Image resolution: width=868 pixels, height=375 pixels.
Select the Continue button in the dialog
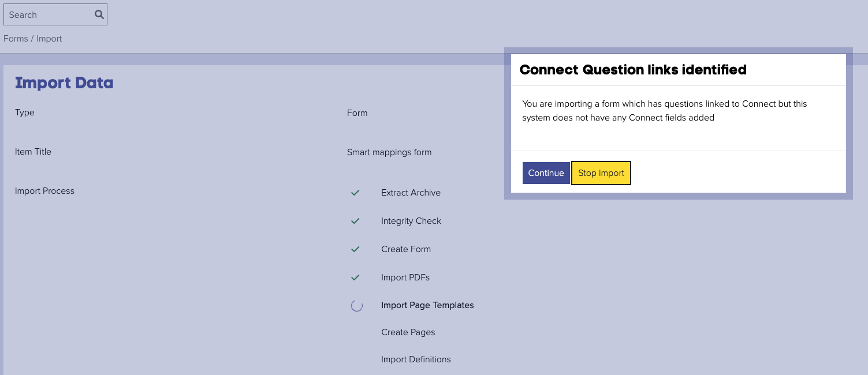[x=546, y=172]
